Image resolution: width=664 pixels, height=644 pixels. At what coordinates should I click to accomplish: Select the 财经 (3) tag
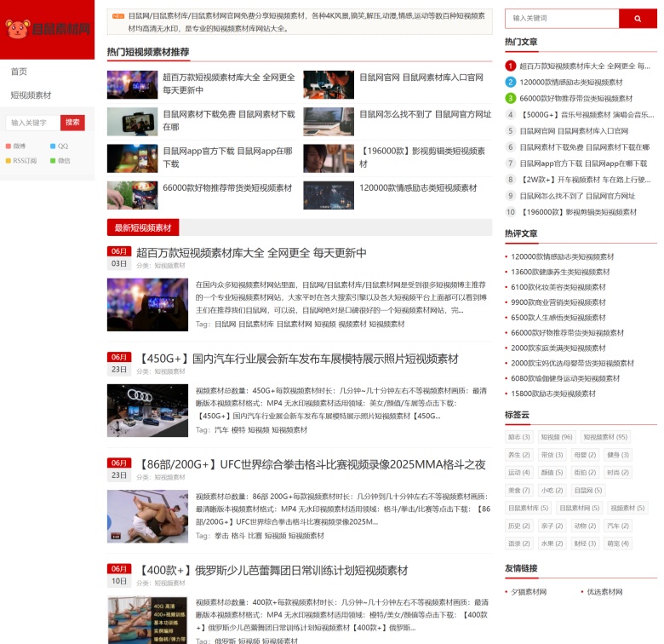tap(585, 543)
